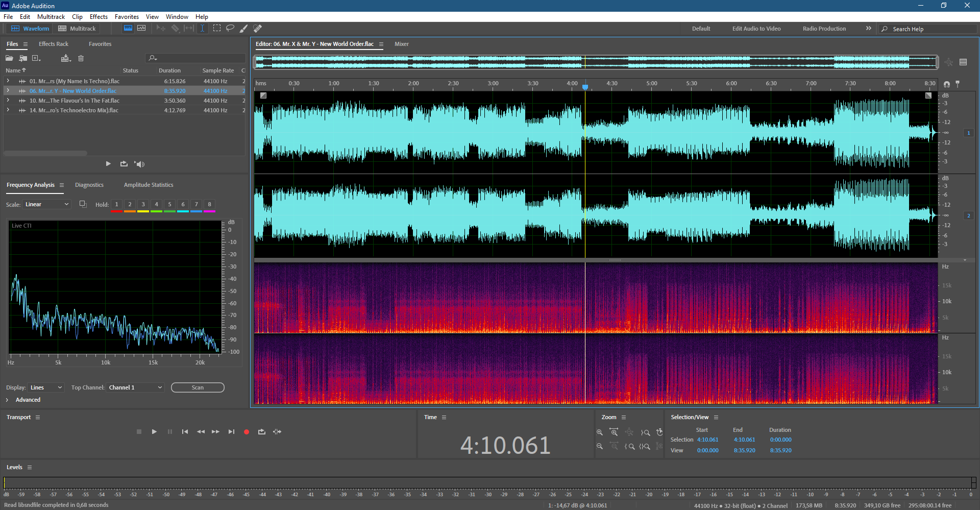The height and width of the screenshot is (510, 980).
Task: Move playhead to next marker in Transport
Action: tap(231, 432)
